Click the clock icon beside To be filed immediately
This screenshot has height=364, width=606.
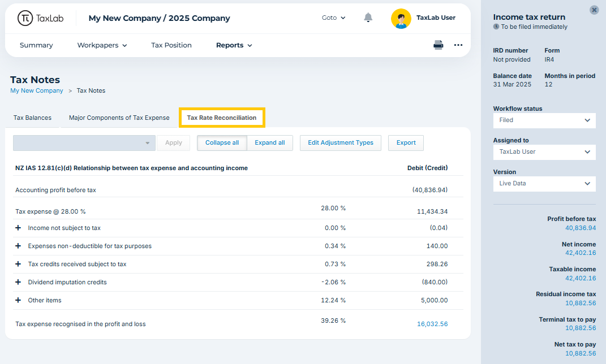click(x=496, y=27)
